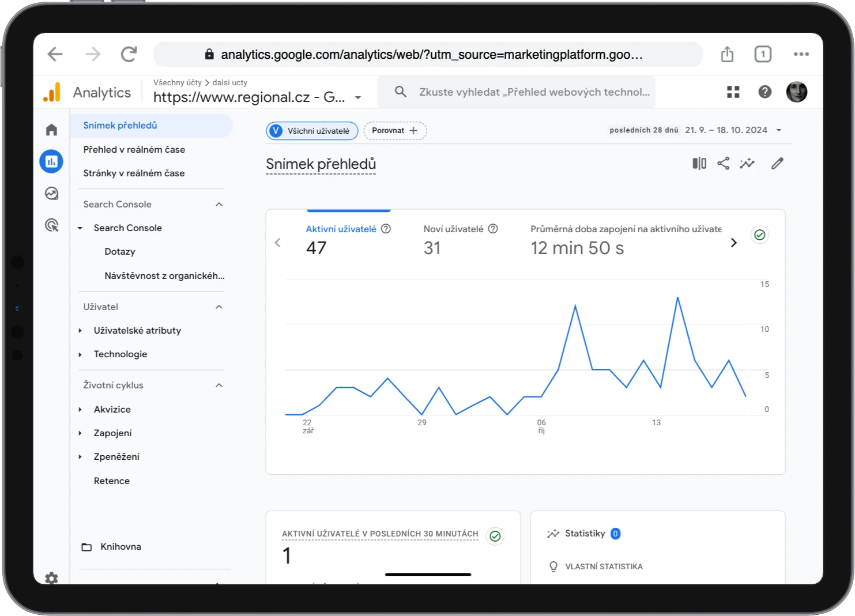Select the Noví uživatelé metric tab
Screen dimensions: 855x616
click(x=460, y=239)
